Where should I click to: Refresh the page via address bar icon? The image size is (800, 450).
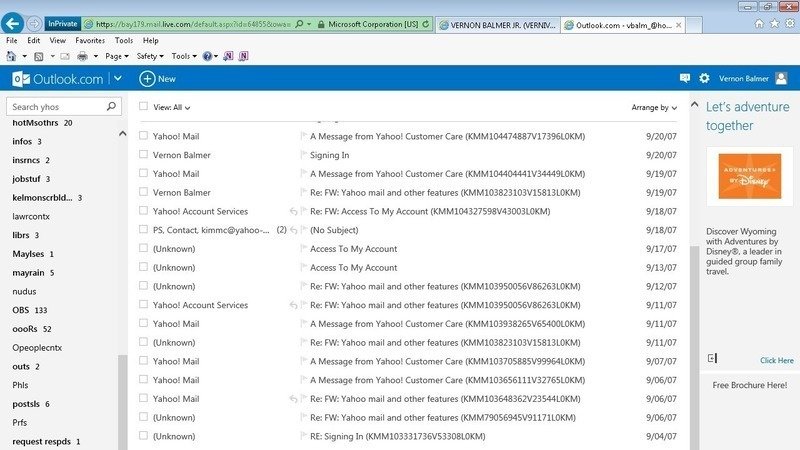pyautogui.click(x=426, y=24)
